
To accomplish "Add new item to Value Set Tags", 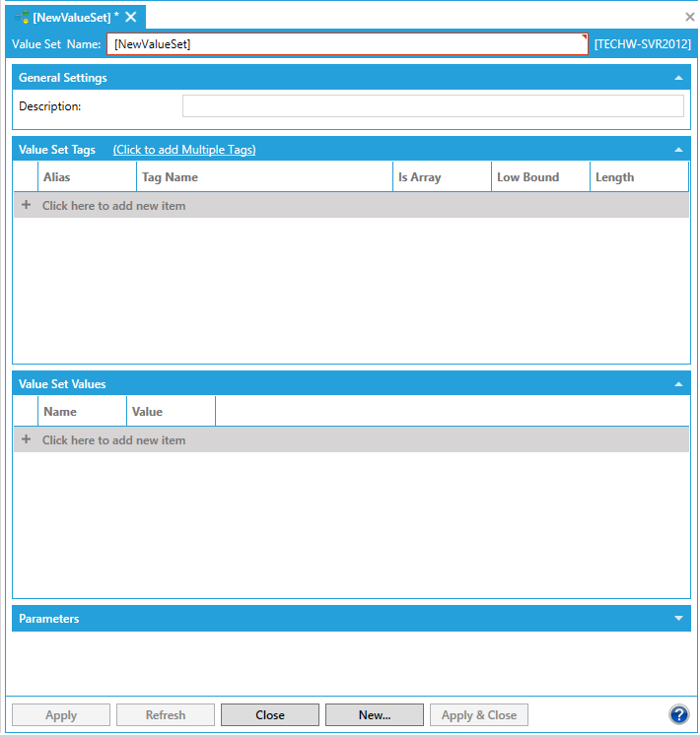I will [113, 206].
